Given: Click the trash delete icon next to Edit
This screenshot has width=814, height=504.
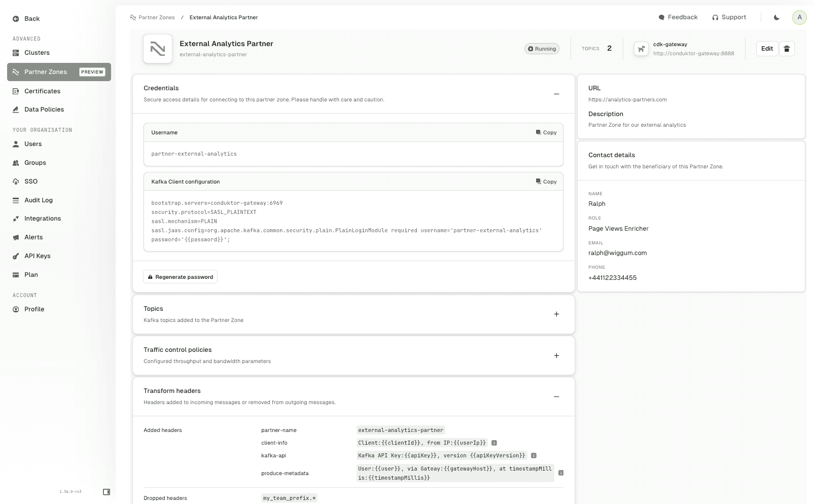Looking at the screenshot, I should [787, 49].
